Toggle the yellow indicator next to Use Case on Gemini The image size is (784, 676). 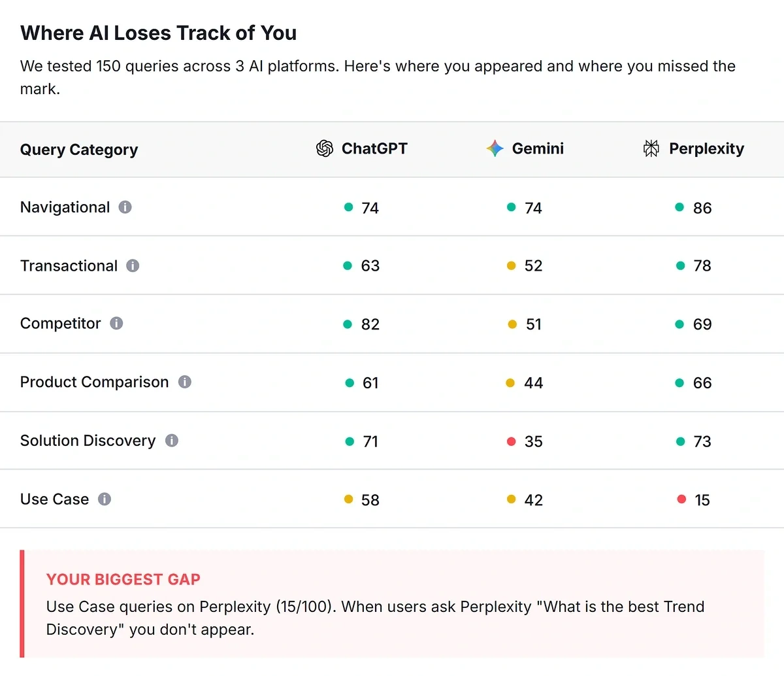(511, 499)
